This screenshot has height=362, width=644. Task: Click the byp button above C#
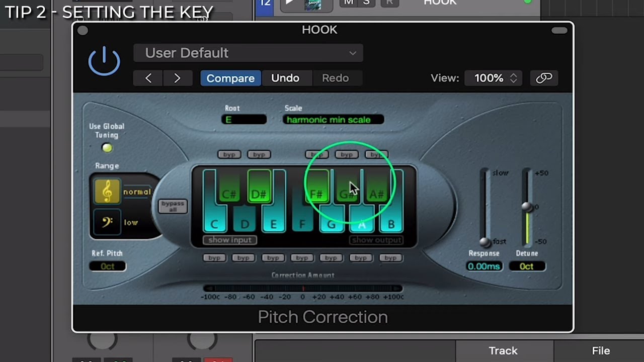click(229, 154)
